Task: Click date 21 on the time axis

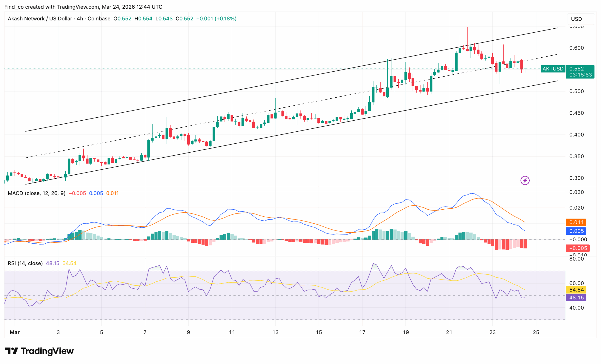Action: click(449, 332)
